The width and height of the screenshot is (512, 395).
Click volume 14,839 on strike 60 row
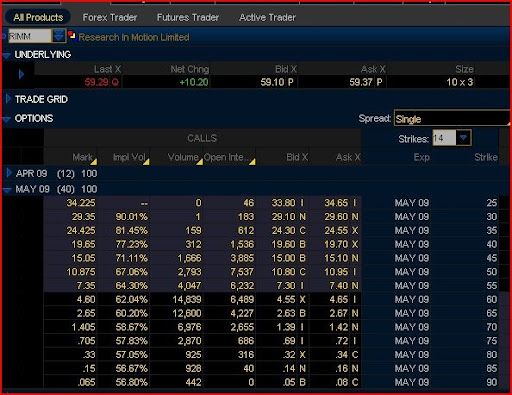click(x=187, y=299)
